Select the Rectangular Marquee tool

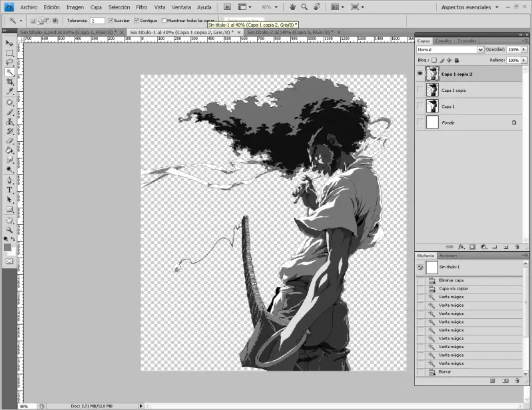tap(9, 53)
